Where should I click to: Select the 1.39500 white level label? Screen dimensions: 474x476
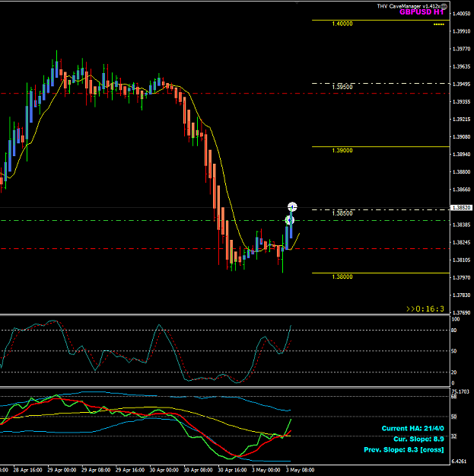coord(342,87)
